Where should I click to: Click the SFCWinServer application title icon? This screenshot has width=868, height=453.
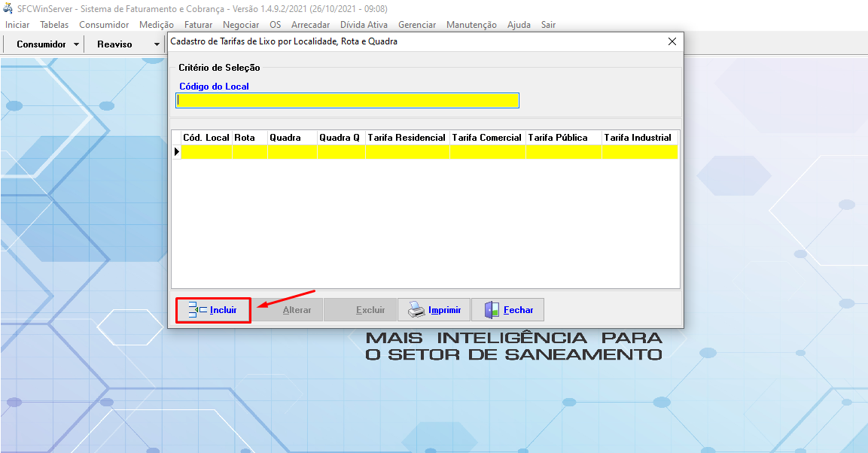click(8, 8)
